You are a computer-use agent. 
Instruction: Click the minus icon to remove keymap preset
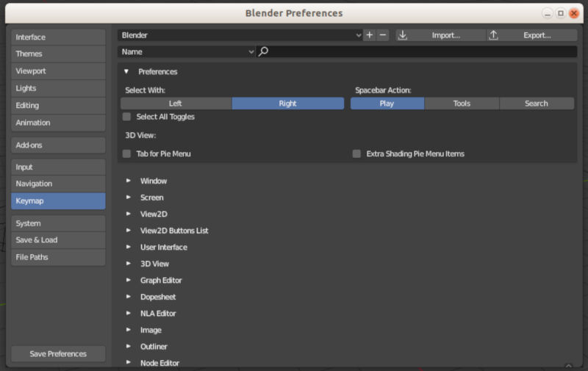(x=382, y=35)
